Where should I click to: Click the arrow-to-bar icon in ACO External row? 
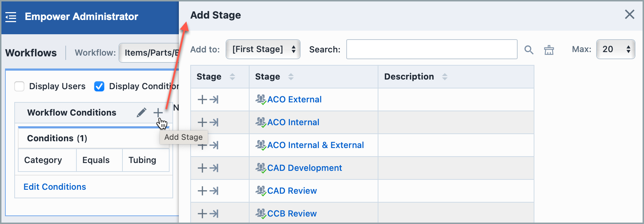pyautogui.click(x=214, y=100)
